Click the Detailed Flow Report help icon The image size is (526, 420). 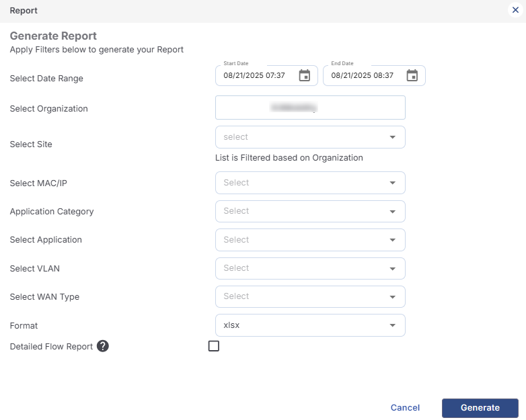103,346
